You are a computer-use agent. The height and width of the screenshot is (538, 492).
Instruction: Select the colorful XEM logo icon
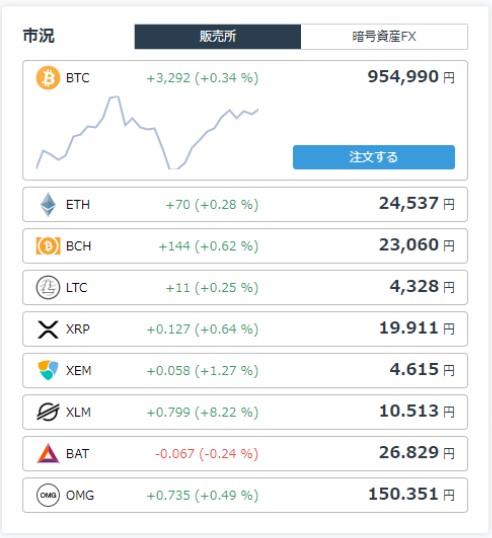pos(48,371)
